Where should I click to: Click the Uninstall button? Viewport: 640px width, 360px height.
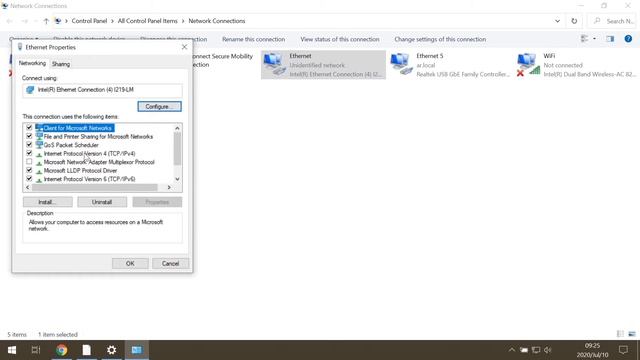[102, 202]
